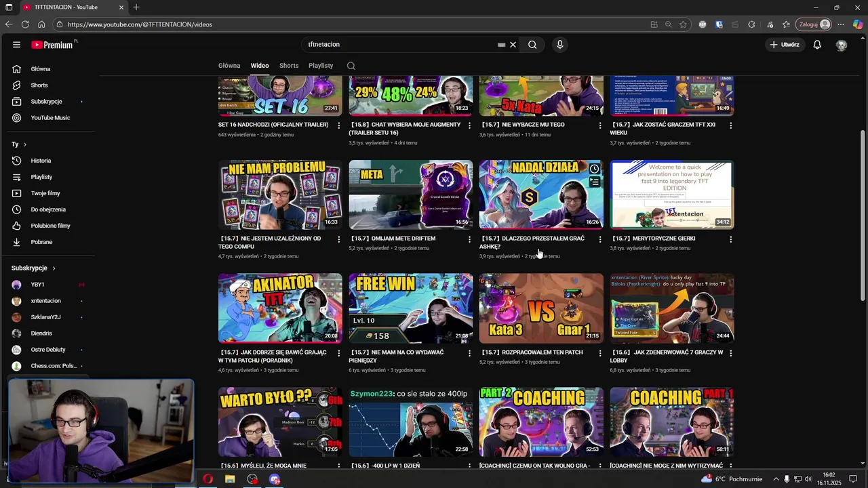868x488 pixels.
Task: Open Do obejrzenia watch later list
Action: (47, 209)
